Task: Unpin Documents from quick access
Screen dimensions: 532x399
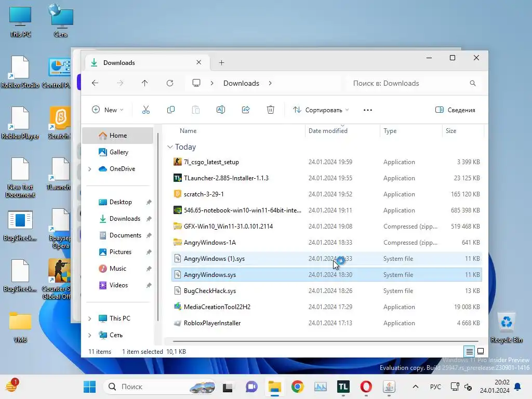Action: pyautogui.click(x=149, y=235)
